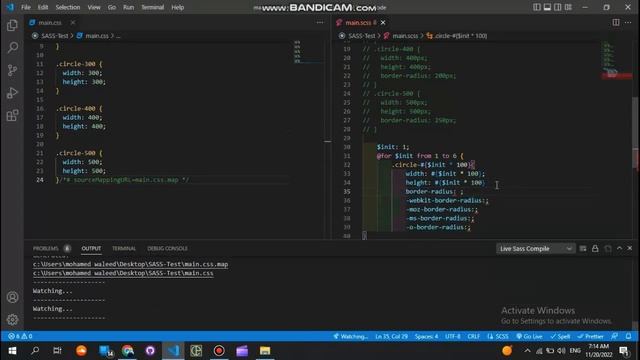The height and width of the screenshot is (360, 640).
Task: Clear the output panel
Action: [583, 249]
